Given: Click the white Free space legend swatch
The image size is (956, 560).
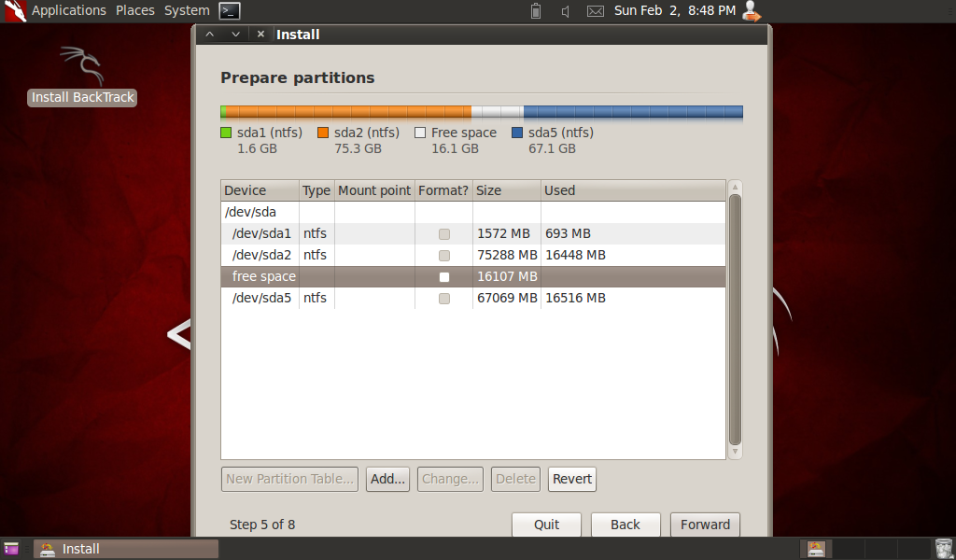Looking at the screenshot, I should click(x=420, y=133).
